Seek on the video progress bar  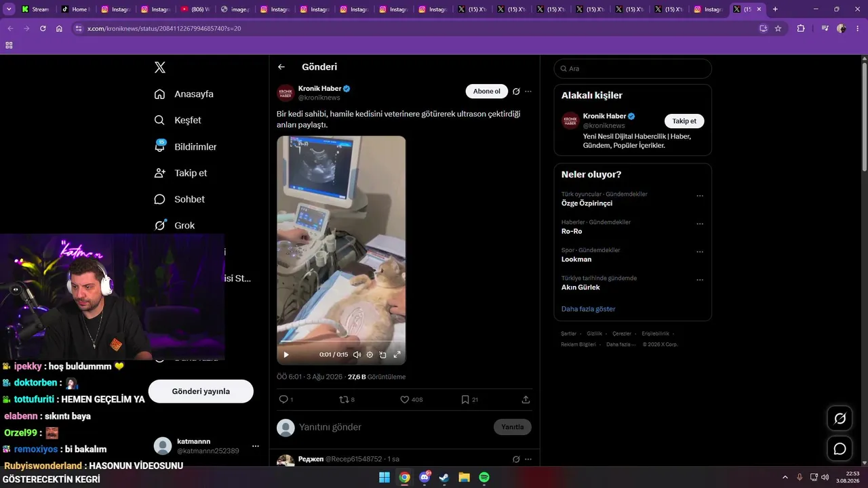tap(341, 342)
